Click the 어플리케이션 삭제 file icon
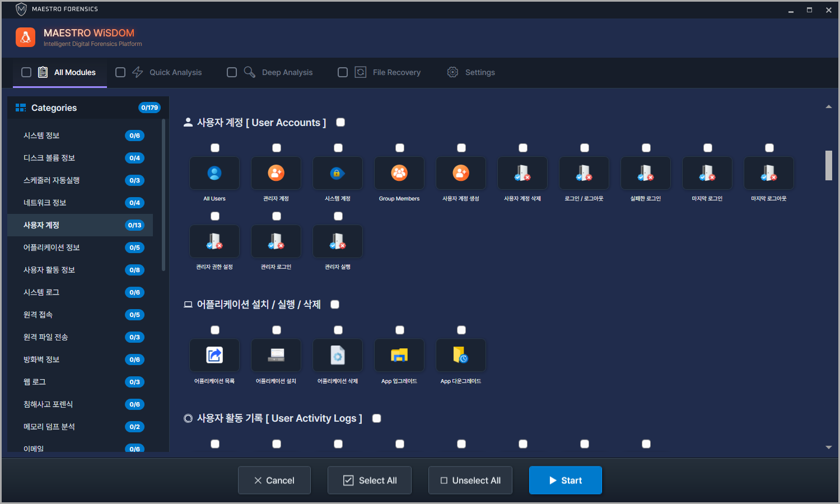The width and height of the screenshot is (840, 504). (x=338, y=355)
